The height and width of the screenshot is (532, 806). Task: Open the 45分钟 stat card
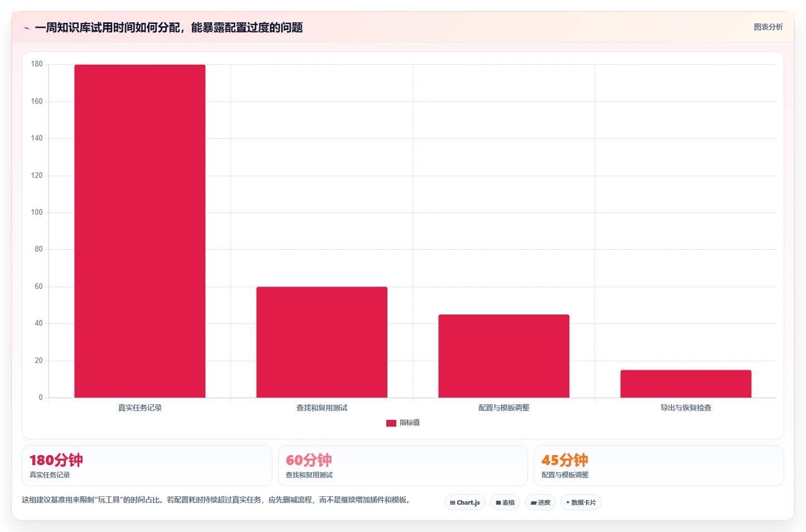point(659,466)
